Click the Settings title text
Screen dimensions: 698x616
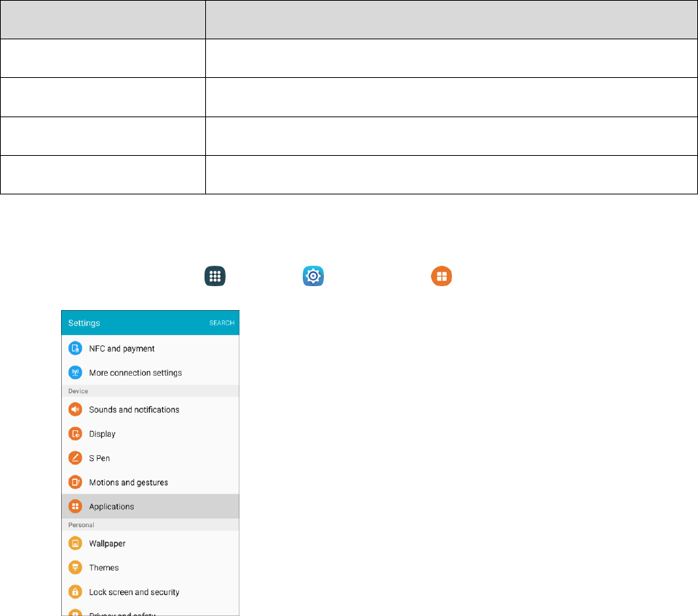[x=84, y=323]
